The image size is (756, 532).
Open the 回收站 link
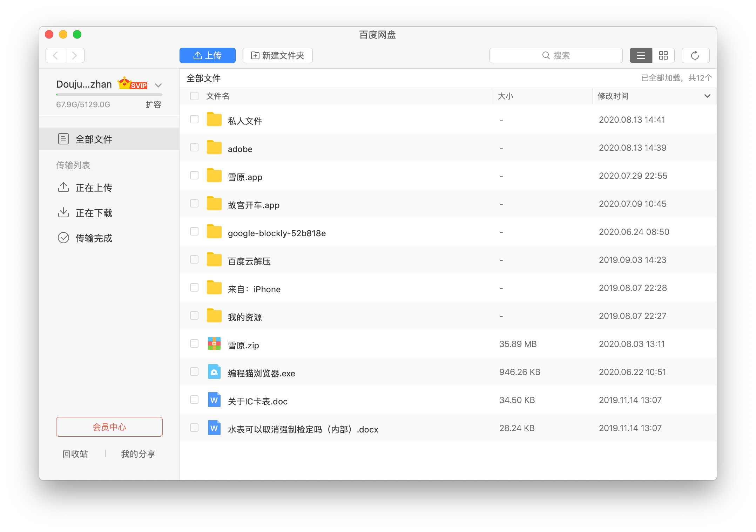coord(75,454)
